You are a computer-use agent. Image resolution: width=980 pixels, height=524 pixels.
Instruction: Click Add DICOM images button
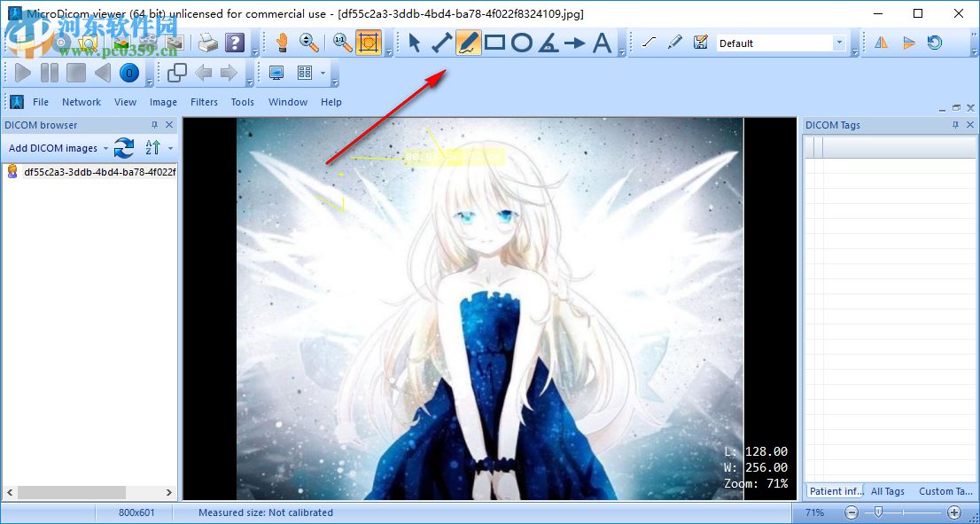(x=52, y=148)
